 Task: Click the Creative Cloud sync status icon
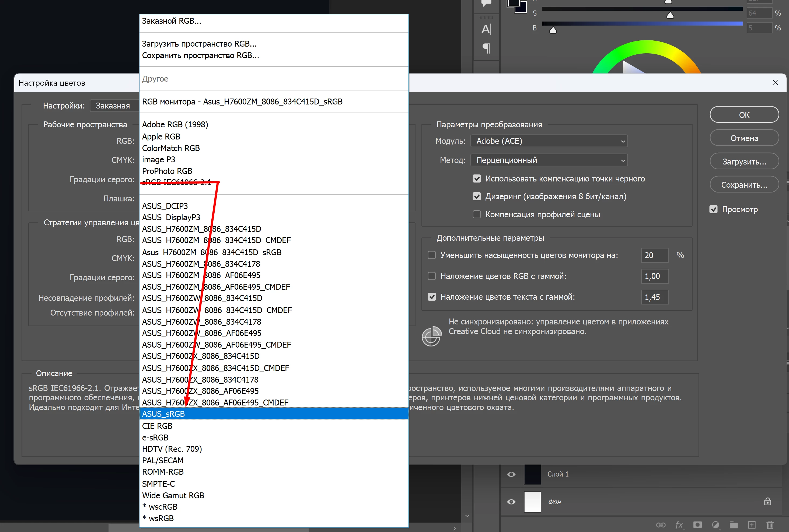(432, 336)
